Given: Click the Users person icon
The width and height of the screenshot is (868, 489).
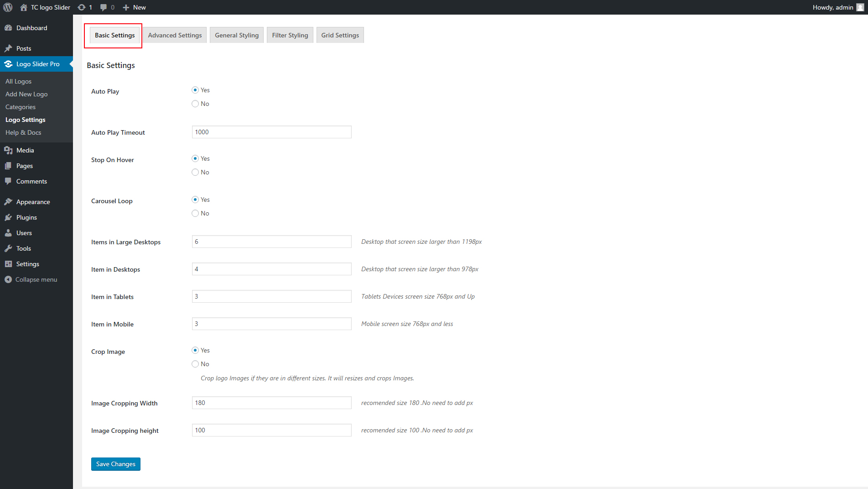Looking at the screenshot, I should 8,233.
